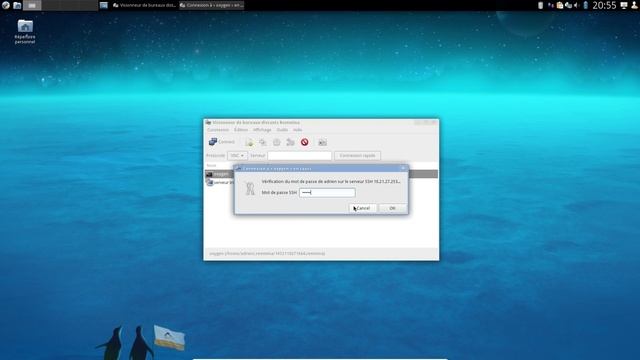The image size is (640, 360).
Task: Click Cancel in the SSH password dialog
Action: [x=362, y=208]
